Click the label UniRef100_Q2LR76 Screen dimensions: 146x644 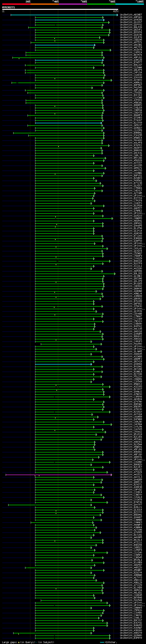pyautogui.click(x=131, y=37)
